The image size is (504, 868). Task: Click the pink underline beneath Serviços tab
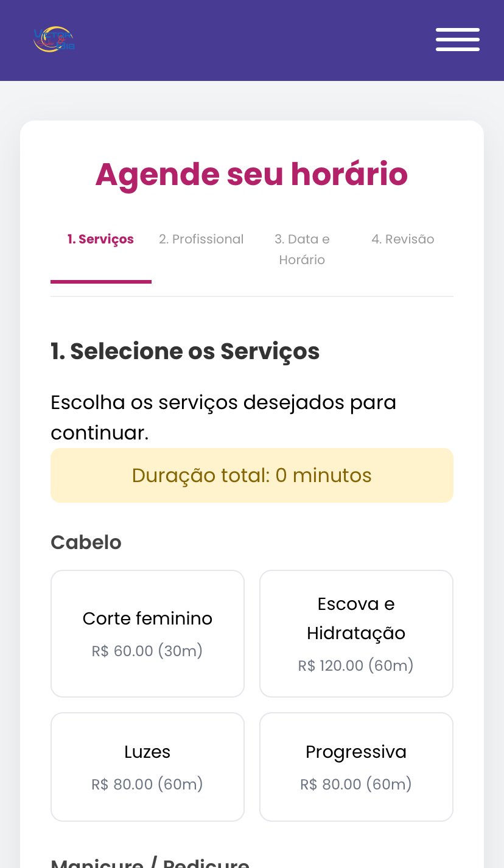click(100, 281)
